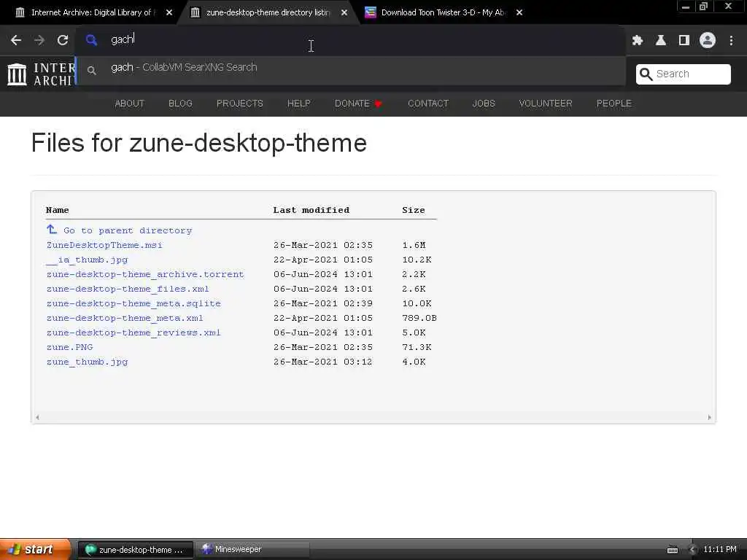Select the 'gach - CollabVM SearXNG Search' suggestion

point(350,70)
